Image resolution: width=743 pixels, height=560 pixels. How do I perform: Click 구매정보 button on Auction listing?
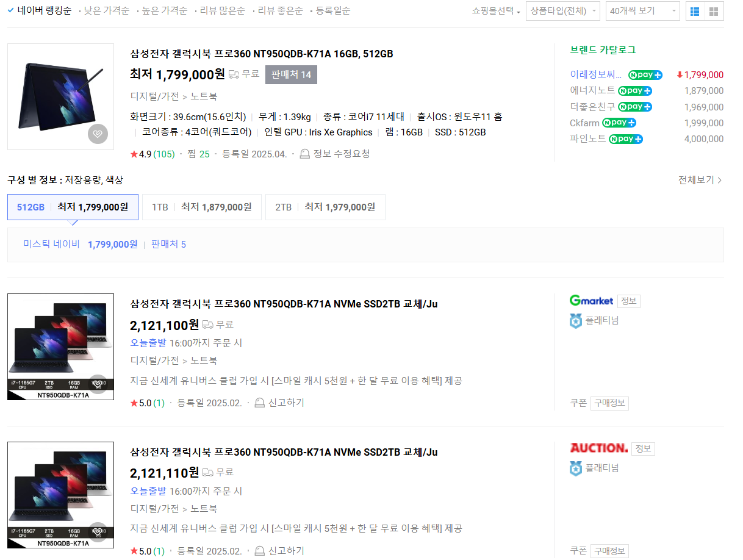click(x=609, y=551)
